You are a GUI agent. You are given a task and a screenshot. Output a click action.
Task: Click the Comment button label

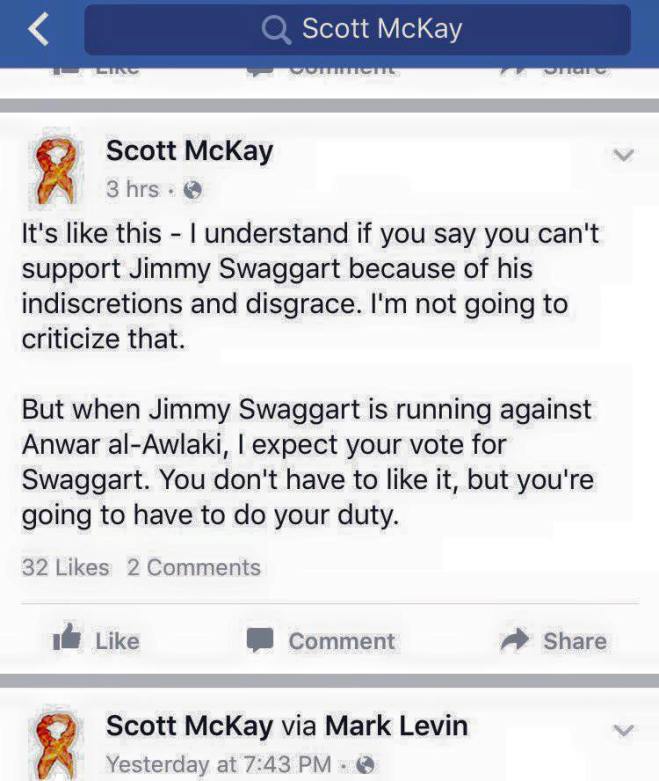click(x=342, y=641)
